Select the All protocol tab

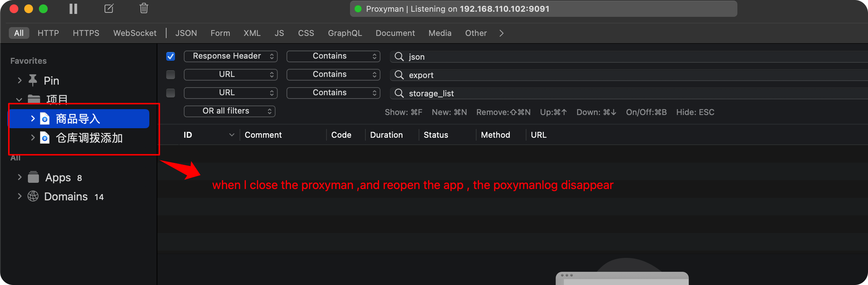tap(19, 33)
